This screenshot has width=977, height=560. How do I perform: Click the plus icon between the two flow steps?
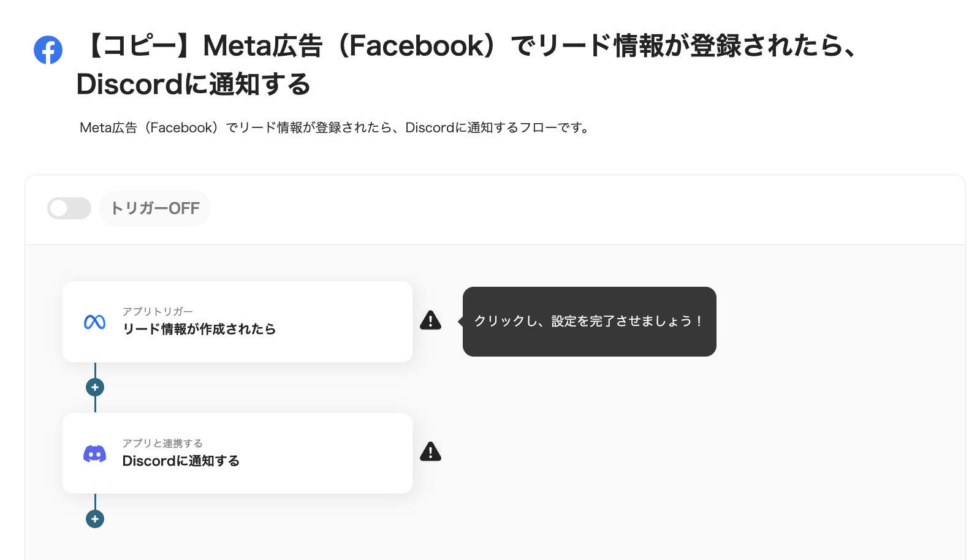(94, 387)
